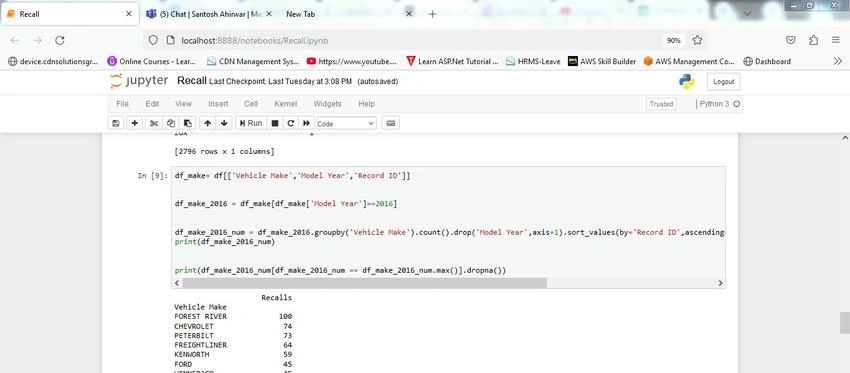Image resolution: width=850 pixels, height=373 pixels.
Task: Open the Edit menu
Action: [x=152, y=104]
